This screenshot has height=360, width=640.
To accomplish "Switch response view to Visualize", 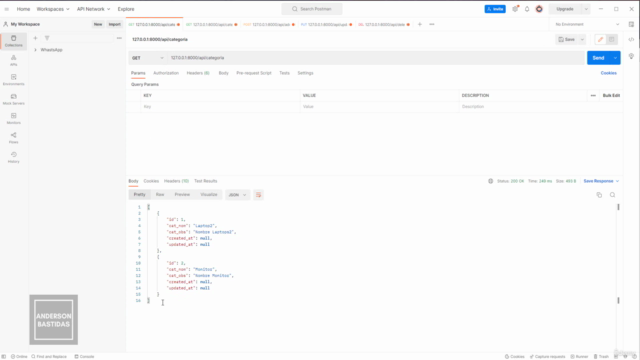I will click(209, 195).
